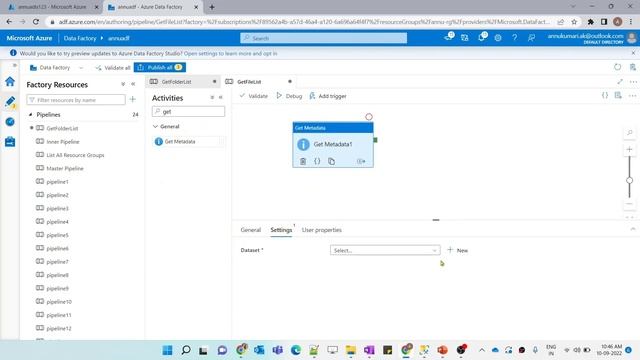Open Azure help question mark
Viewport: 640px width, 360px height.
point(514,38)
